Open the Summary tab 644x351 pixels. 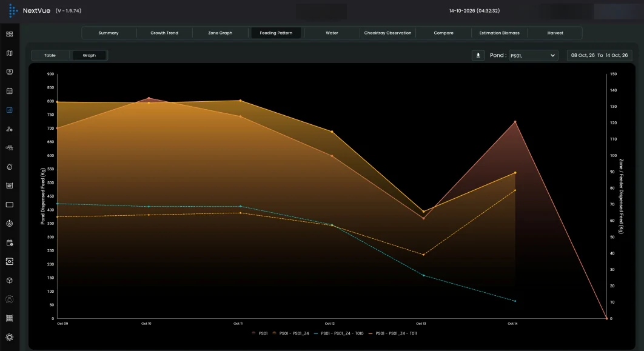109,33
